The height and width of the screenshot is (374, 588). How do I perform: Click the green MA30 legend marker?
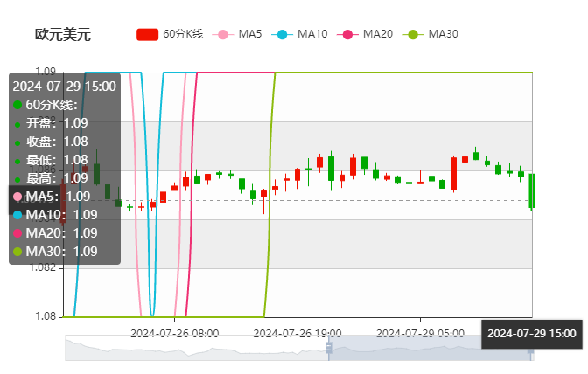(x=413, y=35)
